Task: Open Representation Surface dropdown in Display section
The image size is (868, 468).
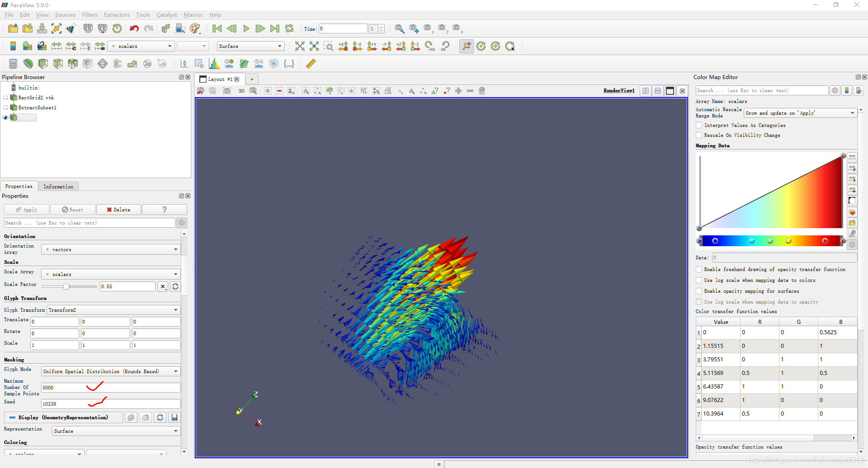Action: point(116,431)
